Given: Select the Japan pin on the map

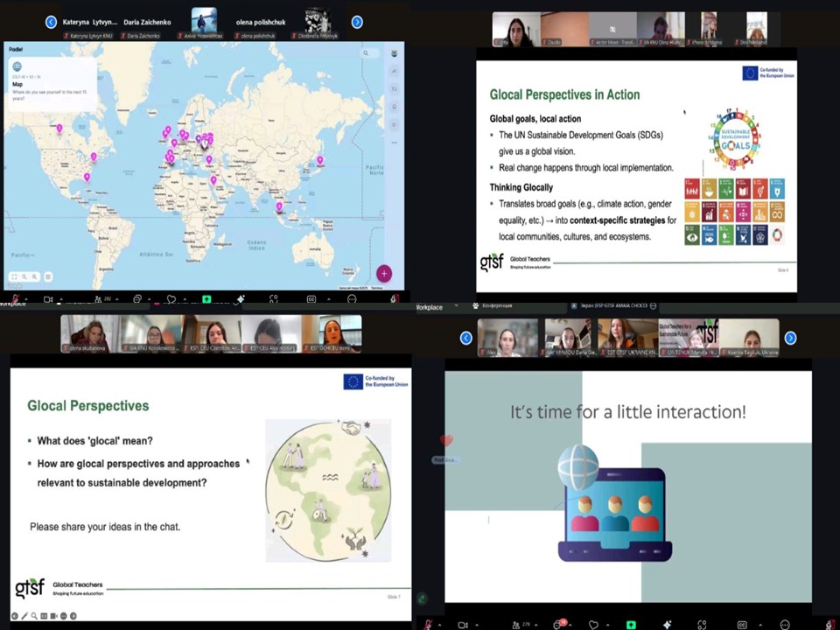Looking at the screenshot, I should pos(320,159).
